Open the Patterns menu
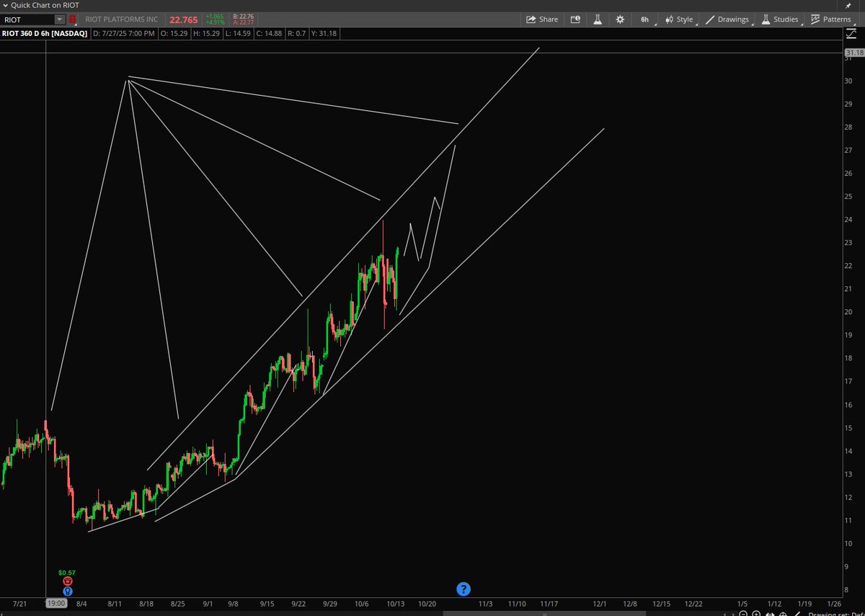This screenshot has width=865, height=616. 830,19
